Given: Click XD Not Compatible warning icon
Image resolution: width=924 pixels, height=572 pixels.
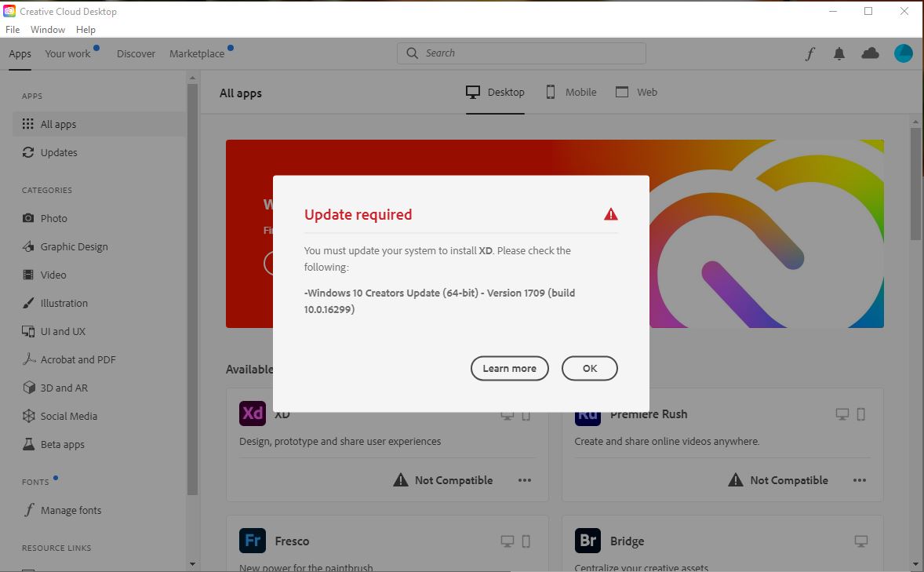Looking at the screenshot, I should pos(401,480).
